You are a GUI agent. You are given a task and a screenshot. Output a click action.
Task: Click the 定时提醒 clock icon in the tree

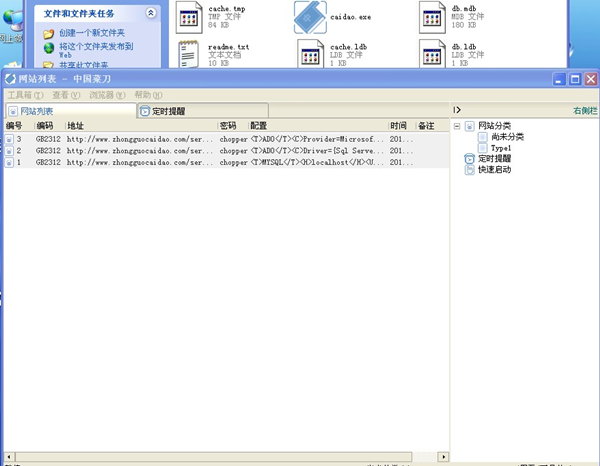pos(470,158)
